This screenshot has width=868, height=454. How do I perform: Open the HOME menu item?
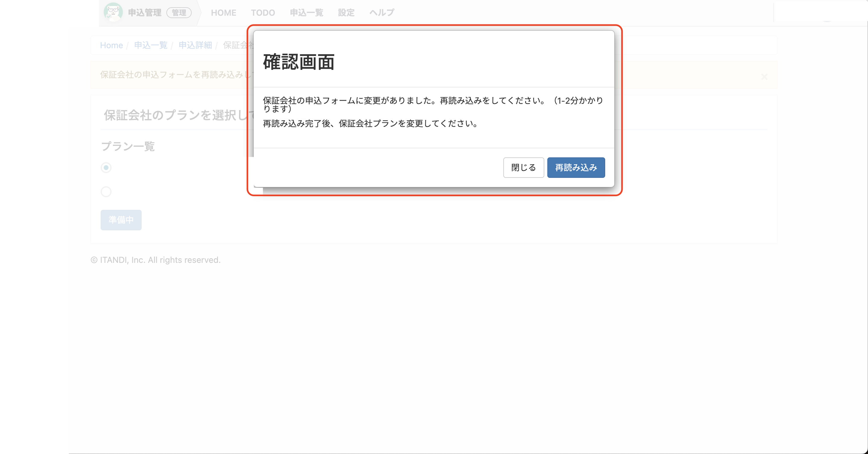point(223,13)
